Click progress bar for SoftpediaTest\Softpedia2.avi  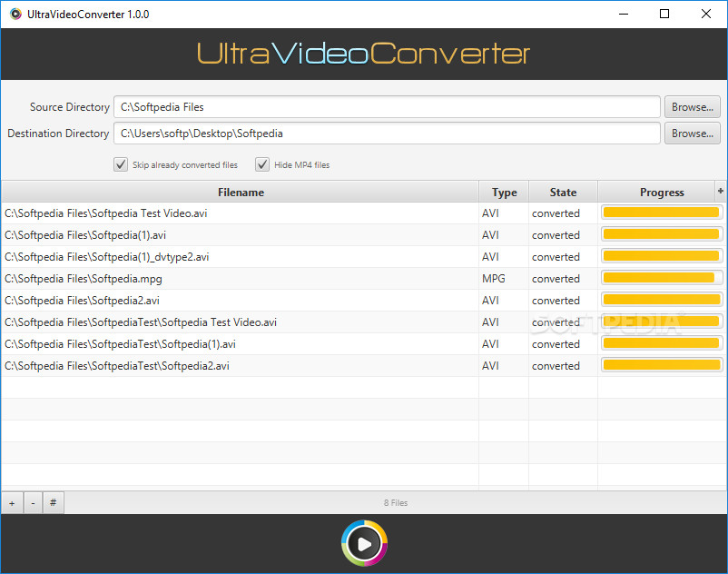[x=662, y=365]
